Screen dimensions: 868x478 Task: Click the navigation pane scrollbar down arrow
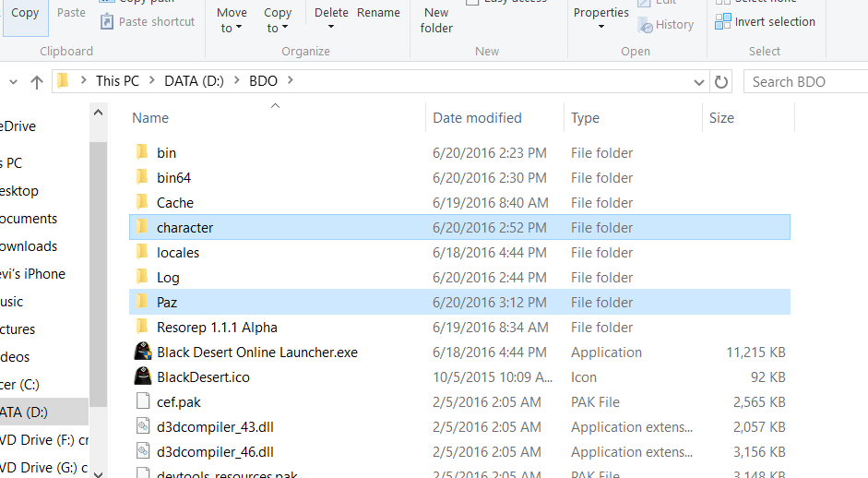point(98,470)
